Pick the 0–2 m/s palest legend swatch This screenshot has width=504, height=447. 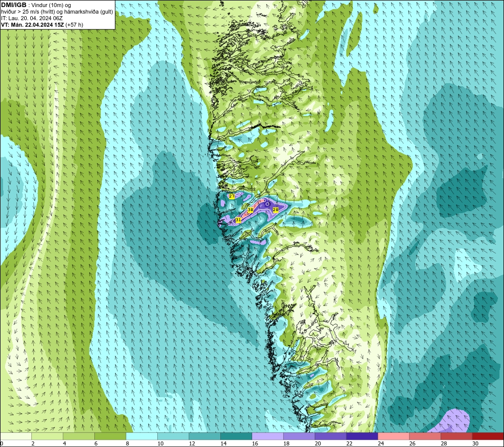[x=16, y=436]
